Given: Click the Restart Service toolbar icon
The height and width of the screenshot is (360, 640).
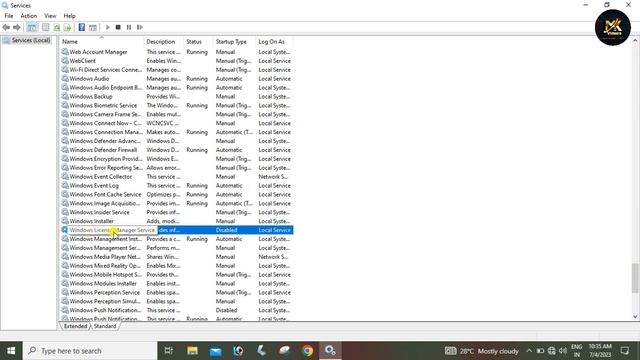Looking at the screenshot, I should [x=140, y=27].
